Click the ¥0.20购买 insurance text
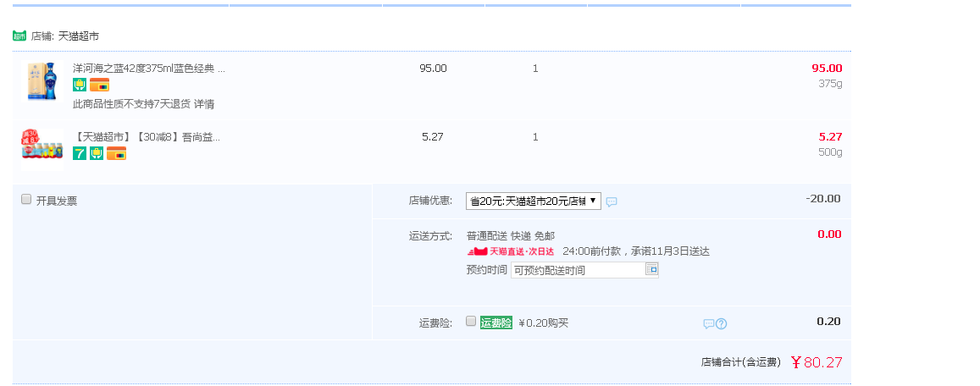Image resolution: width=980 pixels, height=386 pixels. [x=543, y=323]
